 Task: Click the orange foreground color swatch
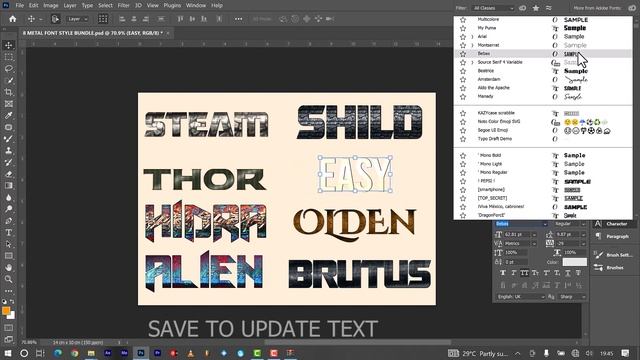click(6, 311)
